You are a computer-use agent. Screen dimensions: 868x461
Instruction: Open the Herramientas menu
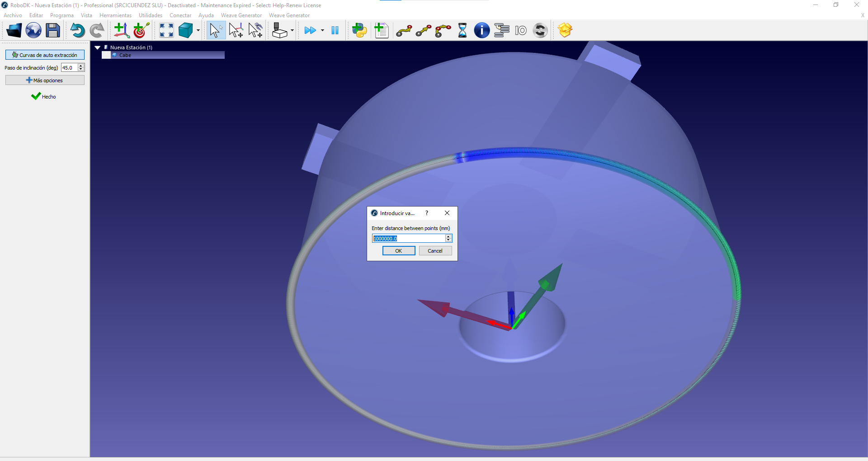coord(115,15)
